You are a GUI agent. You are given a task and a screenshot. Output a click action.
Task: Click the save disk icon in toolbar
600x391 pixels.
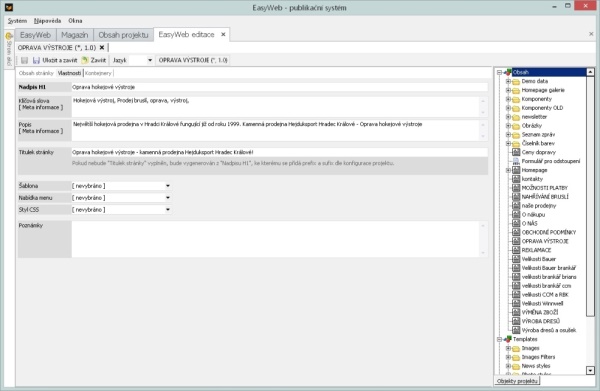(24, 60)
